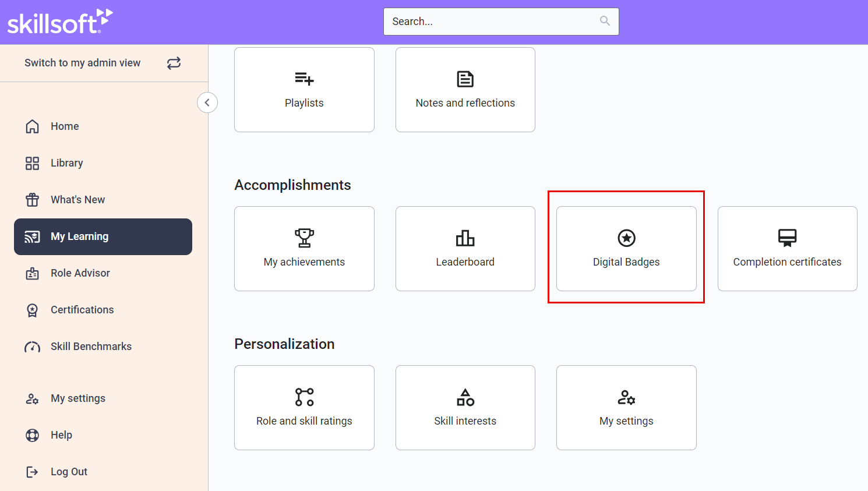Click the Skillsoft logo
This screenshot has width=868, height=491.
[59, 22]
